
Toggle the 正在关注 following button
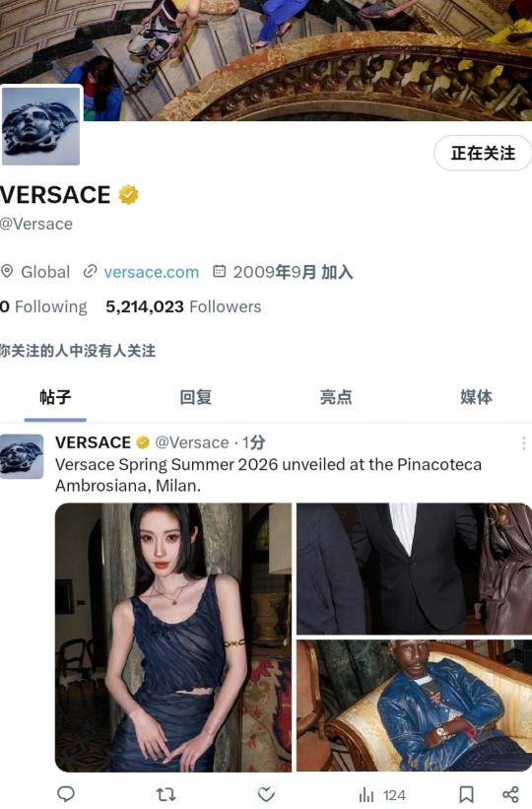point(483,153)
